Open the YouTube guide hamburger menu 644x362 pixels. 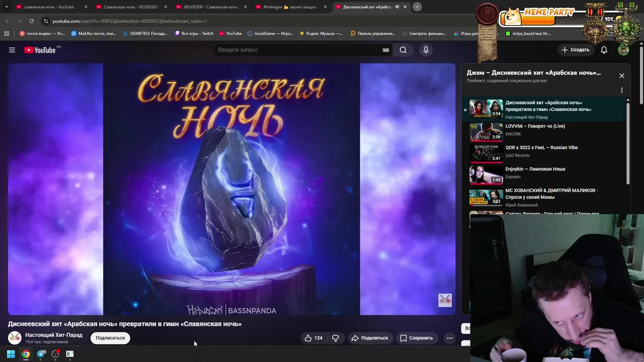pos(12,50)
